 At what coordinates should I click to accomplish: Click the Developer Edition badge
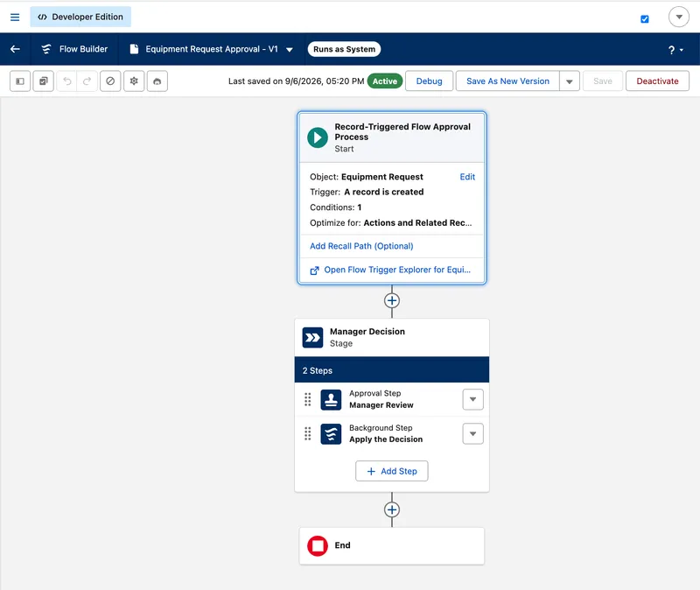coord(80,17)
